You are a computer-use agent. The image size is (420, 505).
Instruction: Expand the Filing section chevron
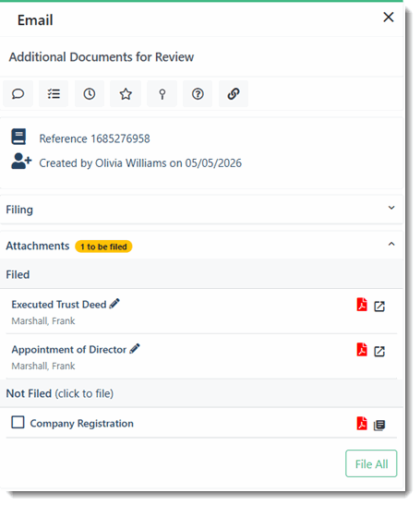(x=391, y=208)
